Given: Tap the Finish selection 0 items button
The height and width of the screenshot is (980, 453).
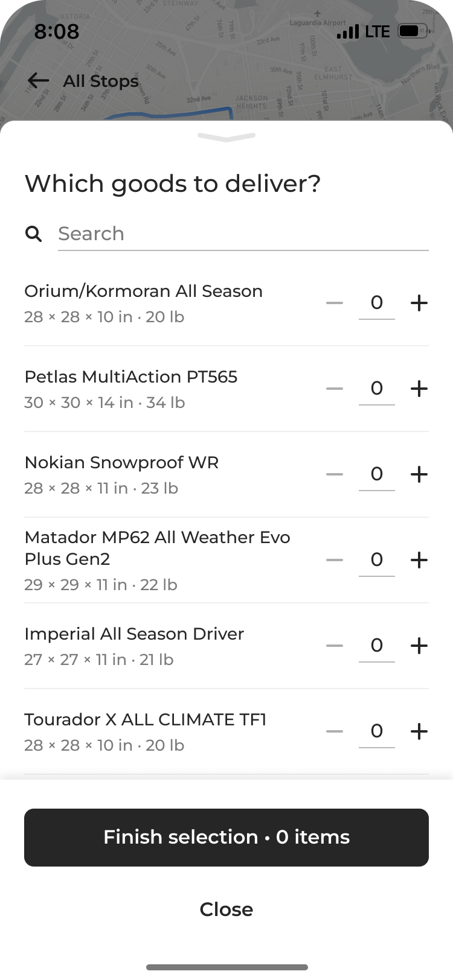Looking at the screenshot, I should [226, 838].
